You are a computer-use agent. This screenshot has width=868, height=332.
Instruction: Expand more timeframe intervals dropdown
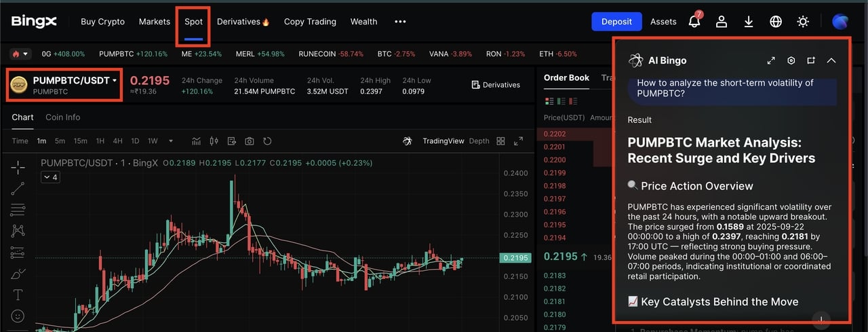(x=171, y=141)
